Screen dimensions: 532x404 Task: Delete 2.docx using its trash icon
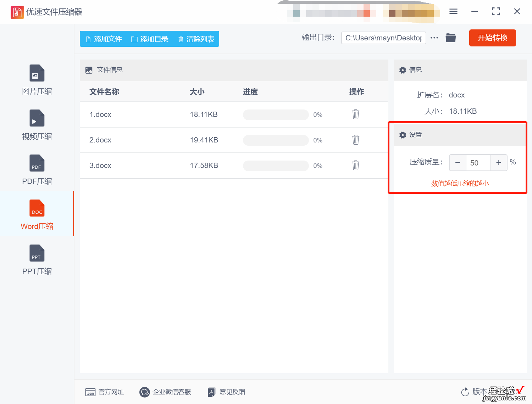point(356,140)
